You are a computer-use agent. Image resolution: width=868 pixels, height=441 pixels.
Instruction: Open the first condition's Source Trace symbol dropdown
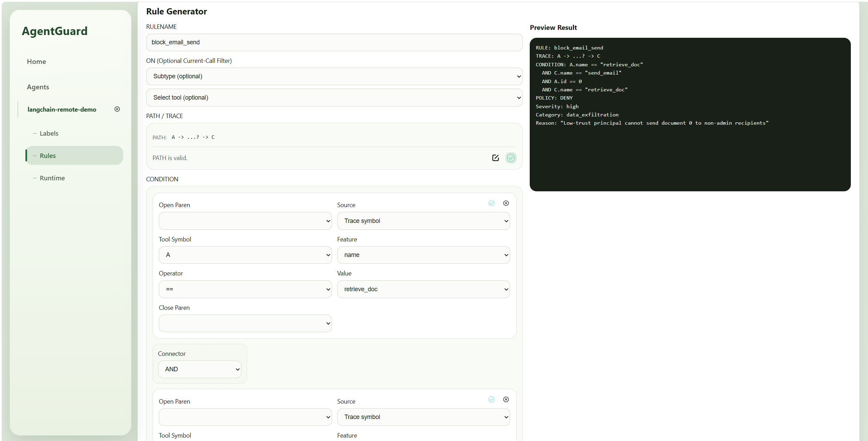[423, 221]
